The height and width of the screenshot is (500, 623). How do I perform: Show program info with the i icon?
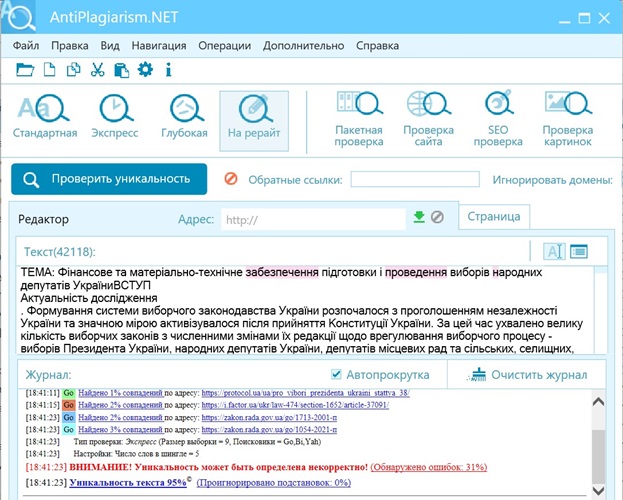[x=168, y=70]
